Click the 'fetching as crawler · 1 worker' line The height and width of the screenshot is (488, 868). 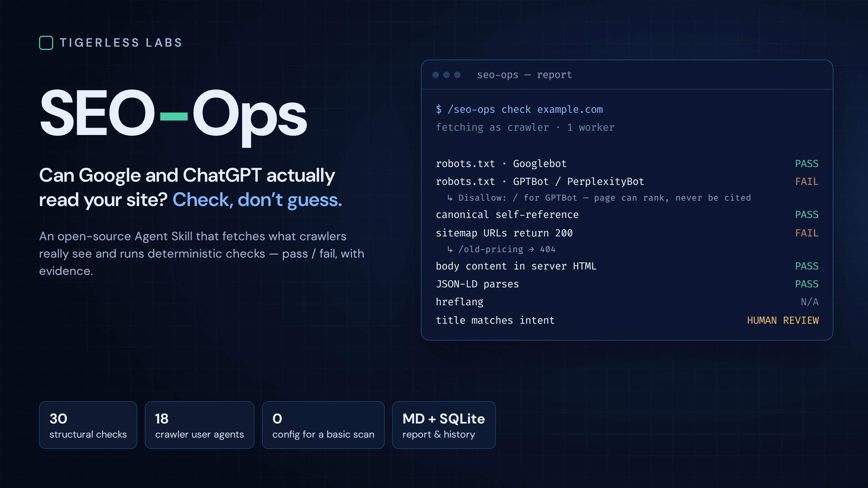pos(525,127)
